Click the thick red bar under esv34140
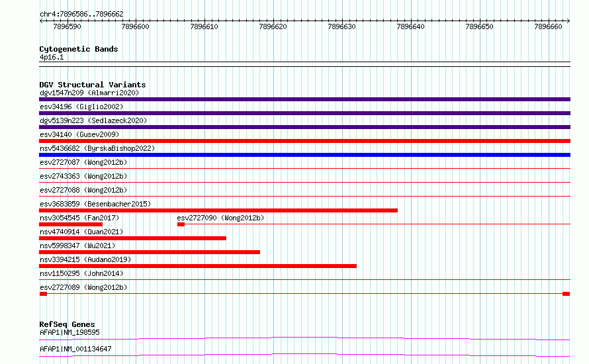589x364 pixels. click(x=304, y=141)
